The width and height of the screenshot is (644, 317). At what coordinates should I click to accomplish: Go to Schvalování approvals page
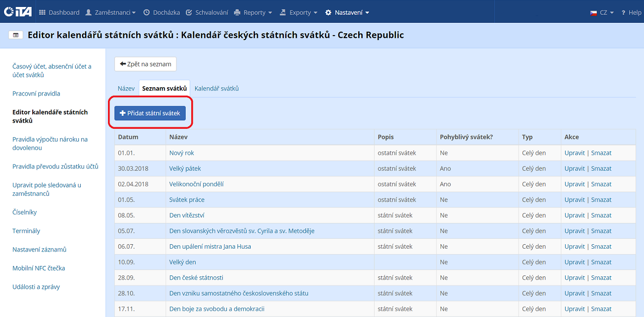pyautogui.click(x=207, y=12)
